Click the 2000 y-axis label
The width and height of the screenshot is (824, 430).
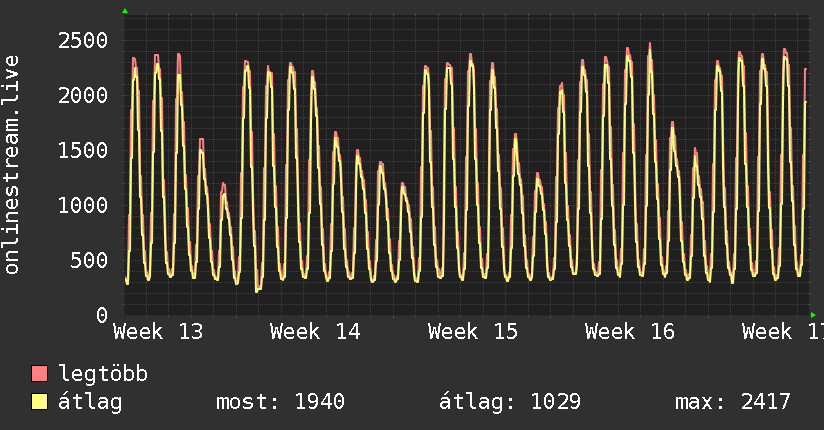pos(83,95)
